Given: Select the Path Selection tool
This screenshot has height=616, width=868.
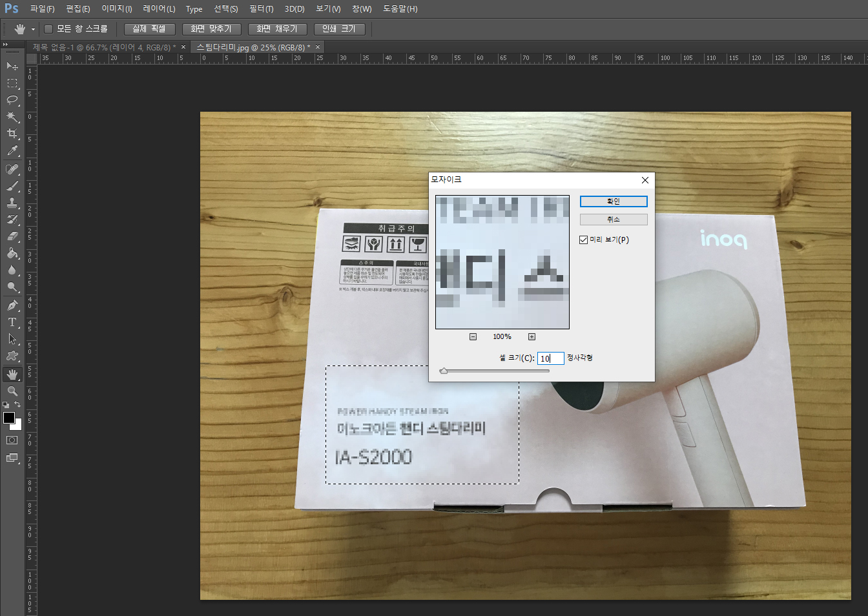Looking at the screenshot, I should [12, 339].
